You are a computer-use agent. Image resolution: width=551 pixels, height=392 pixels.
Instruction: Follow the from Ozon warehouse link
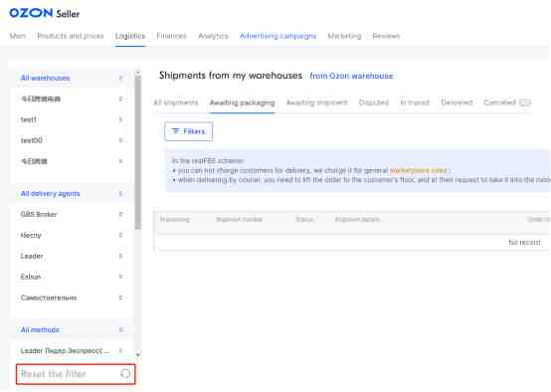pyautogui.click(x=351, y=76)
